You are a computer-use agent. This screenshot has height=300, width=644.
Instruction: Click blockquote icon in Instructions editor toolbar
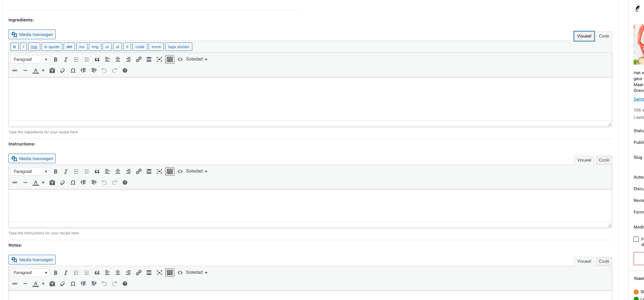click(x=97, y=171)
